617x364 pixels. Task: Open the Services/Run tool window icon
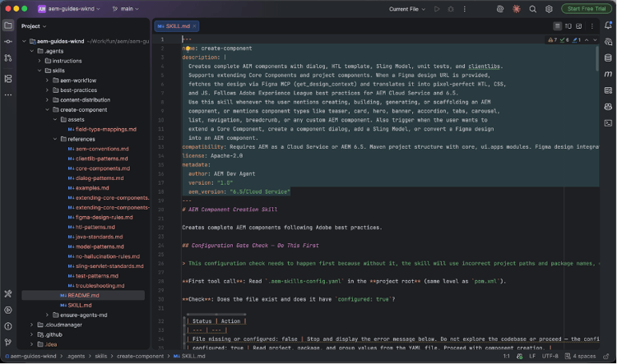click(x=8, y=310)
